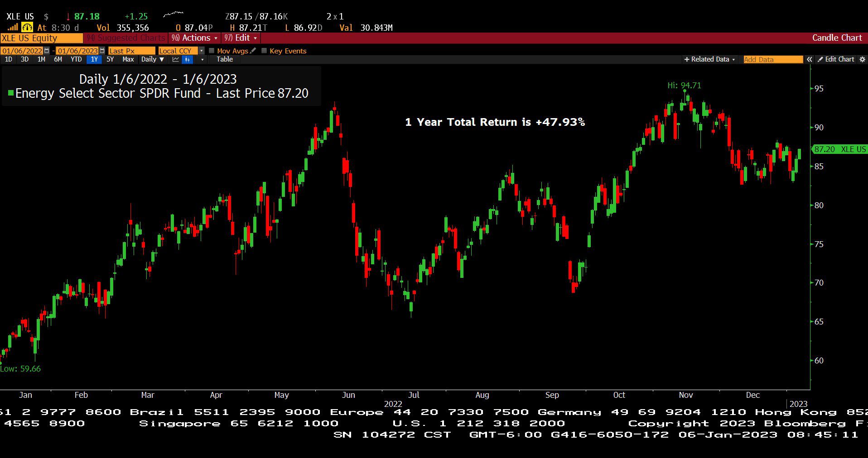Image resolution: width=868 pixels, height=458 pixels.
Task: Click the 01/06/2022 start date field
Action: 22,51
